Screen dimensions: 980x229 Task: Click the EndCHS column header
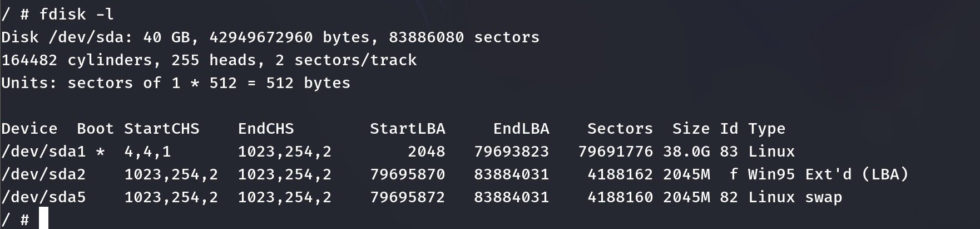click(266, 129)
